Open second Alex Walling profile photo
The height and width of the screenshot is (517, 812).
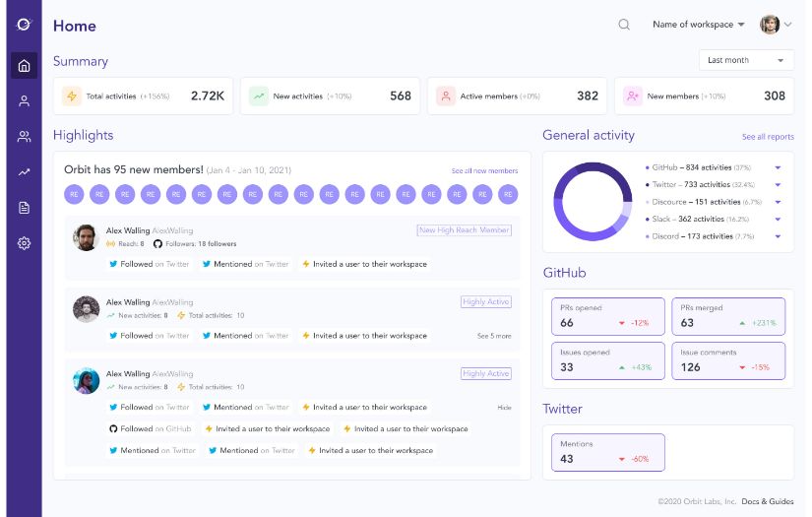(x=86, y=309)
